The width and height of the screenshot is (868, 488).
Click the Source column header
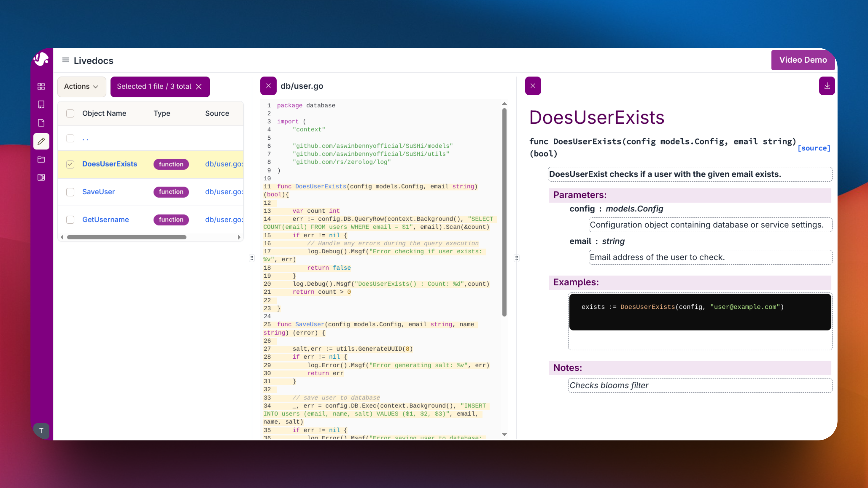(217, 113)
